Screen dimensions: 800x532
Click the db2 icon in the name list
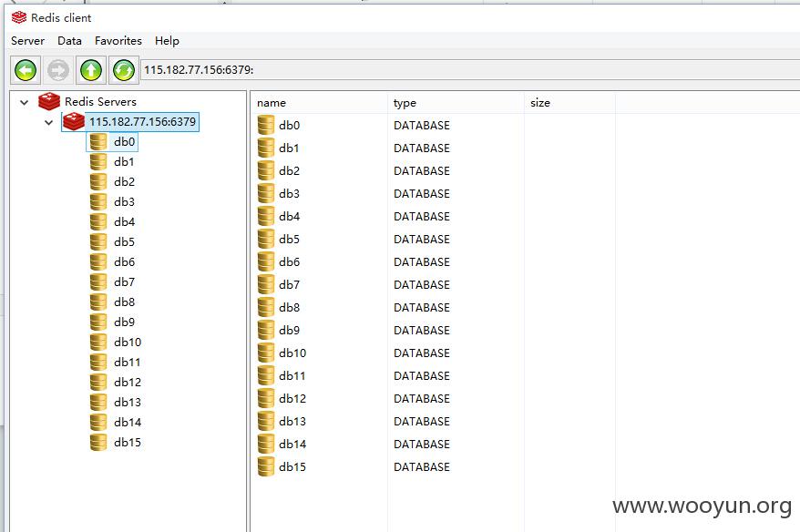click(x=266, y=170)
